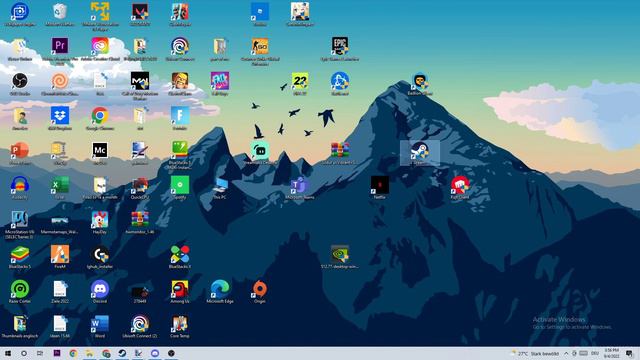Open the Adobe Creative Cloud shortcut
The width and height of the screenshot is (640, 360).
100,46
